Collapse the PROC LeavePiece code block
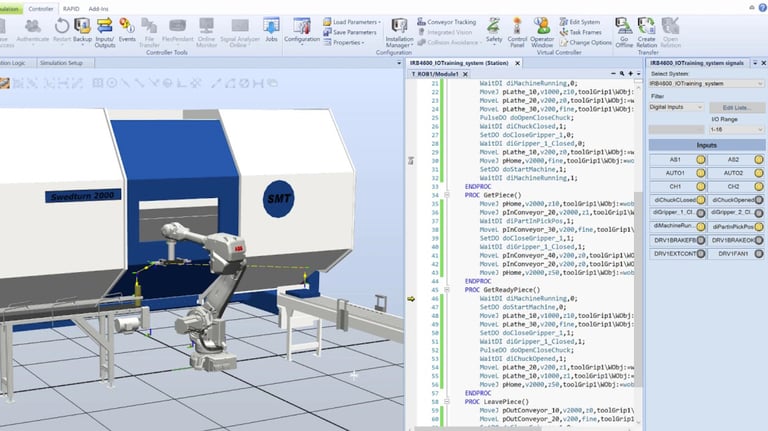 coord(447,402)
